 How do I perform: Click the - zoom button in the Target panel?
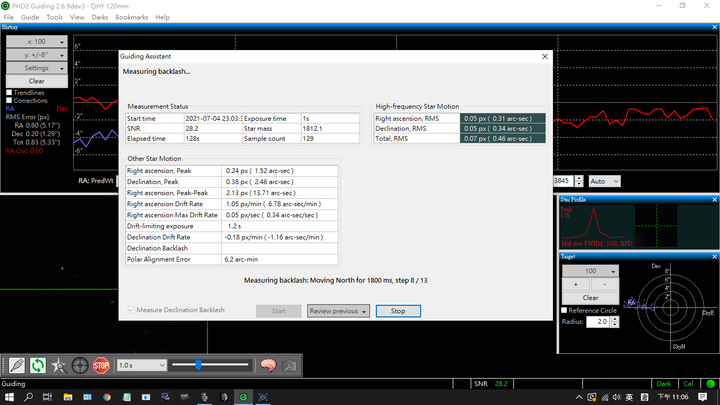pos(605,285)
